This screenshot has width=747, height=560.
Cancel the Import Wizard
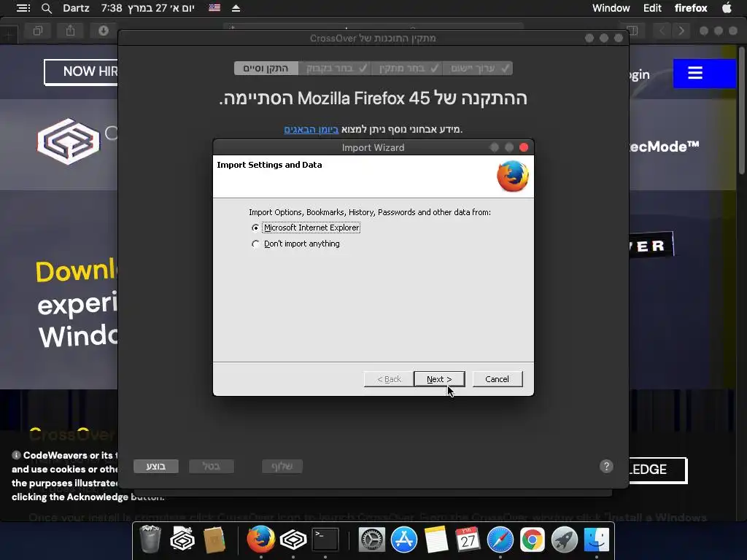[x=497, y=379]
